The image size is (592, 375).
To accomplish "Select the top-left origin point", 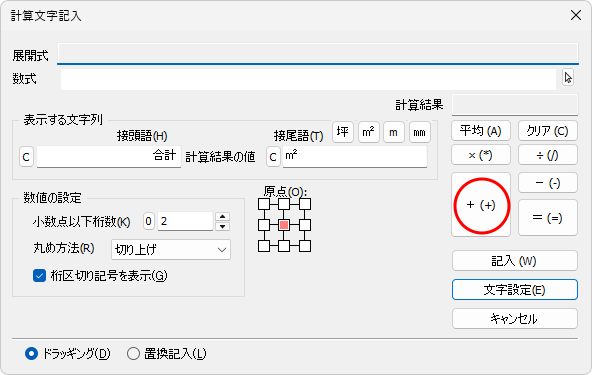I will (x=264, y=204).
